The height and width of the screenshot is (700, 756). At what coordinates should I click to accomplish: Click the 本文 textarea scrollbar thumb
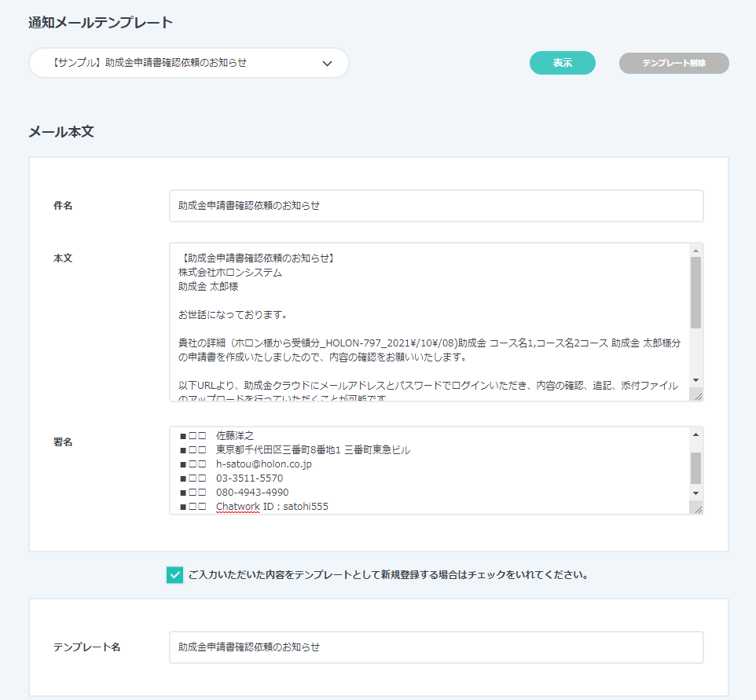(695, 291)
